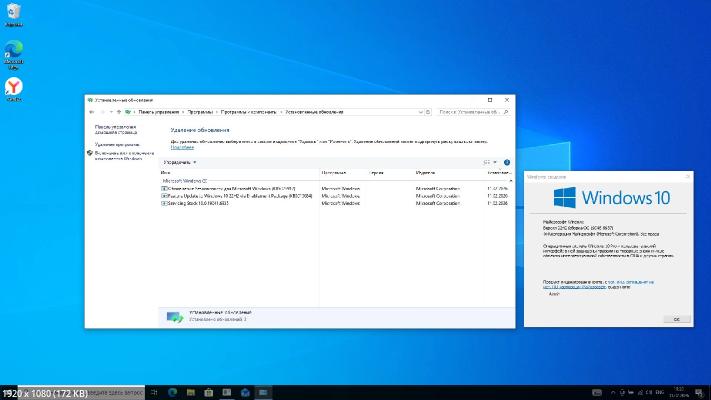This screenshot has height=400, width=711.
Task: Open Удаление программы link in sidebar
Action: pyautogui.click(x=118, y=144)
